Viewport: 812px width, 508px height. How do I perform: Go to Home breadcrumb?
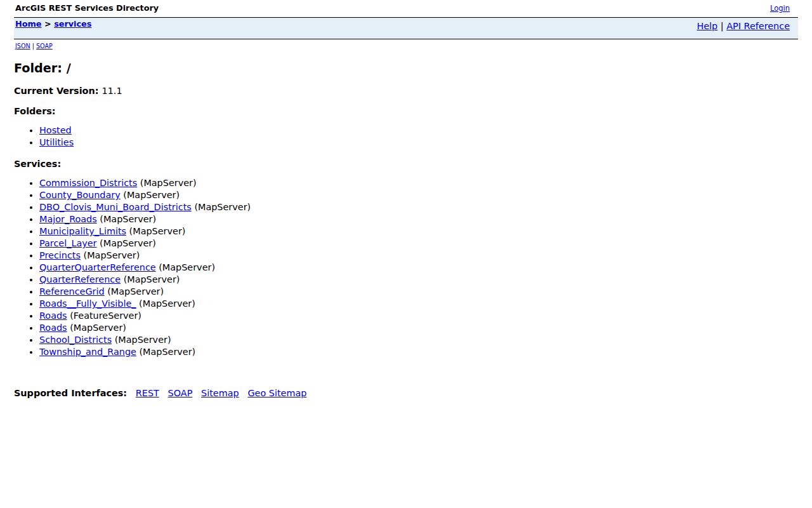click(29, 24)
